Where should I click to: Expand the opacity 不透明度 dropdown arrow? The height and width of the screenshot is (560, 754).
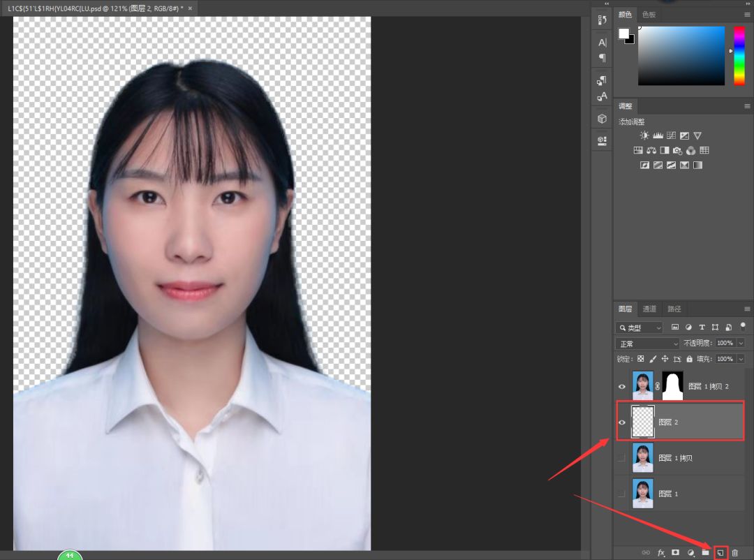pos(741,344)
